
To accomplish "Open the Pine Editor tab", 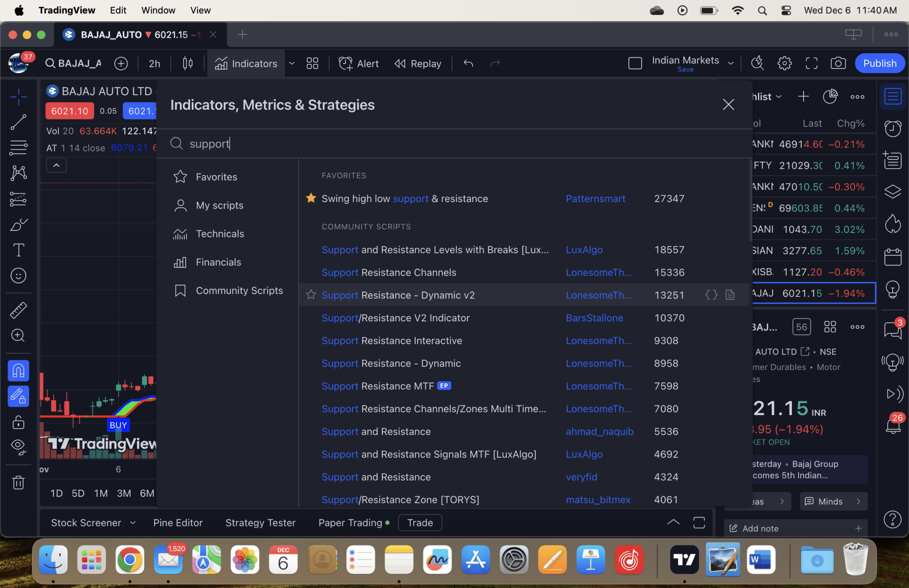I will [178, 523].
